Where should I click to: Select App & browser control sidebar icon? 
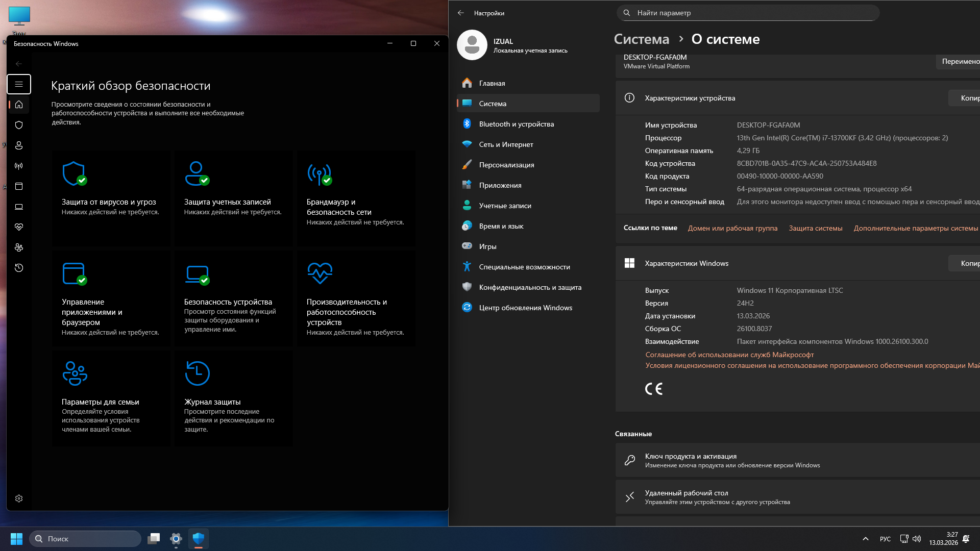[19, 186]
